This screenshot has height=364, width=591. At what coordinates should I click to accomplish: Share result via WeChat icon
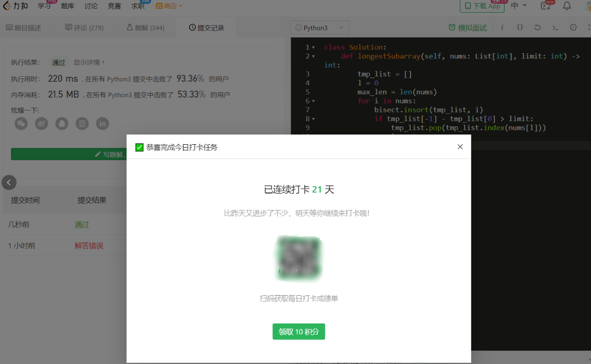click(21, 124)
